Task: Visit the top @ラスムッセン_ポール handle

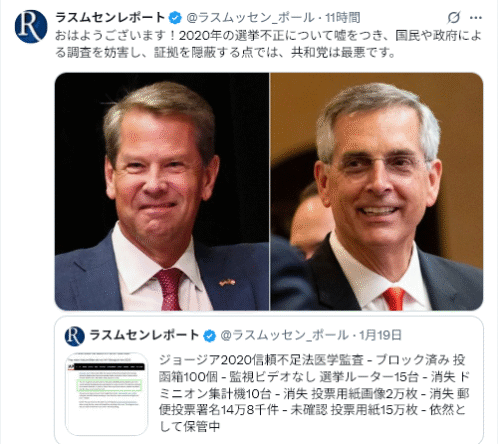Action: (x=250, y=18)
